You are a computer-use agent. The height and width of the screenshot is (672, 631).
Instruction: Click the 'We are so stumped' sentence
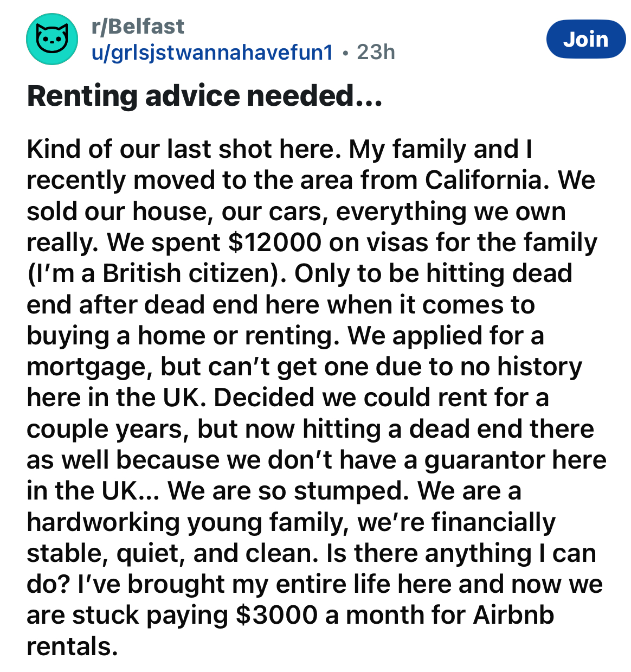pyautogui.click(x=288, y=491)
